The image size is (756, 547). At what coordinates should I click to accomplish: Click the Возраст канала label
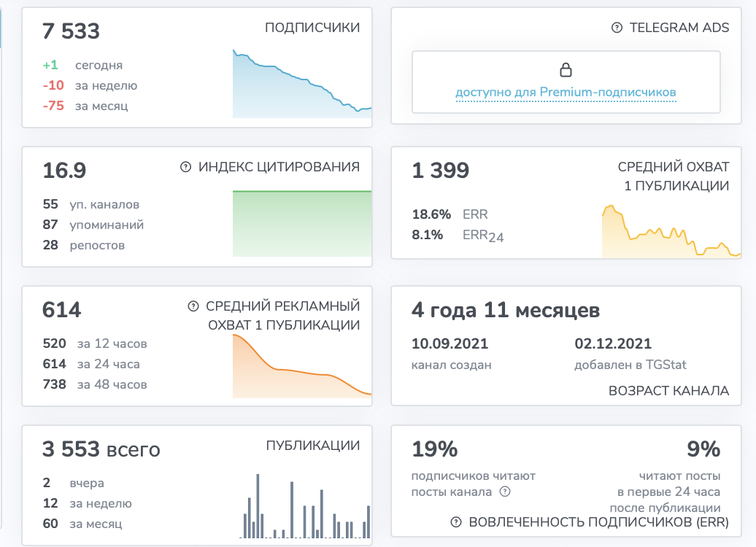click(668, 390)
